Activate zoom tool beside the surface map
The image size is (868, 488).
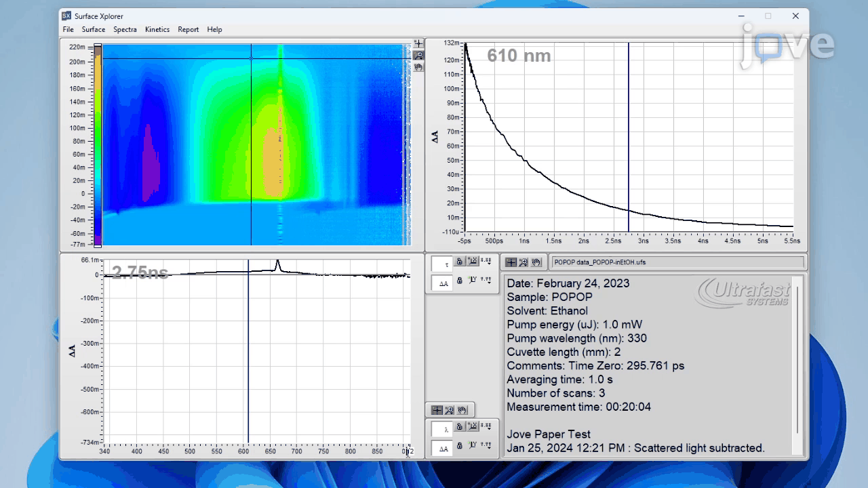(x=418, y=56)
